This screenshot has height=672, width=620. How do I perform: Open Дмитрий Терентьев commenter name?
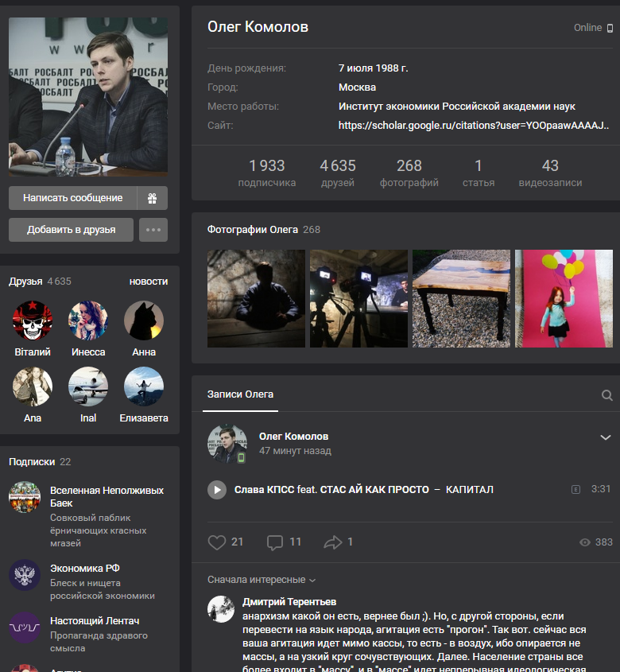[289, 602]
